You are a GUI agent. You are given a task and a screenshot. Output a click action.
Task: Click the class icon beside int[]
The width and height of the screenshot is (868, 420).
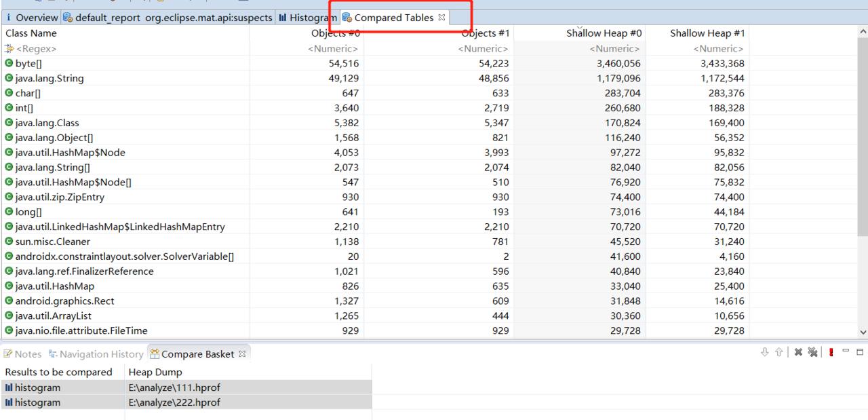point(9,108)
